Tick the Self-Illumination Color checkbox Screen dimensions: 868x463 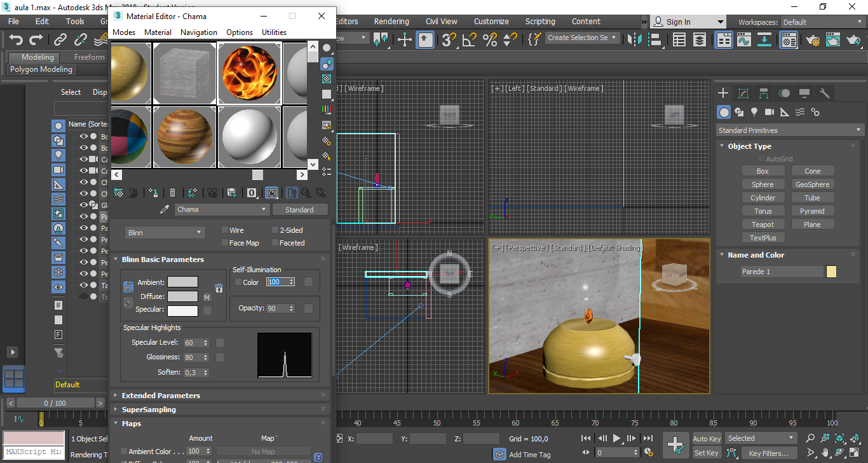pyautogui.click(x=238, y=282)
